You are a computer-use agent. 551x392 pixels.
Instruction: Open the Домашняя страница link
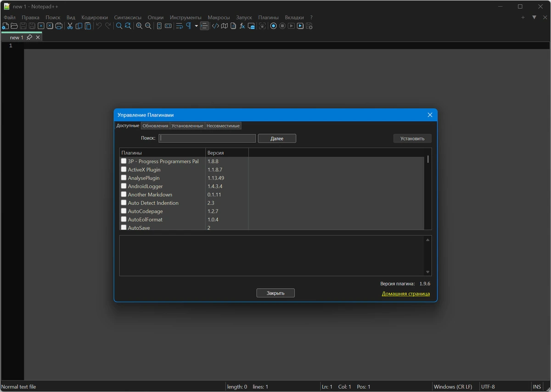point(406,293)
